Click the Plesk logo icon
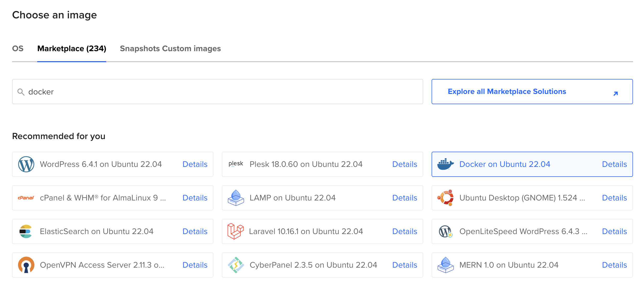The image size is (644, 286). (x=236, y=164)
